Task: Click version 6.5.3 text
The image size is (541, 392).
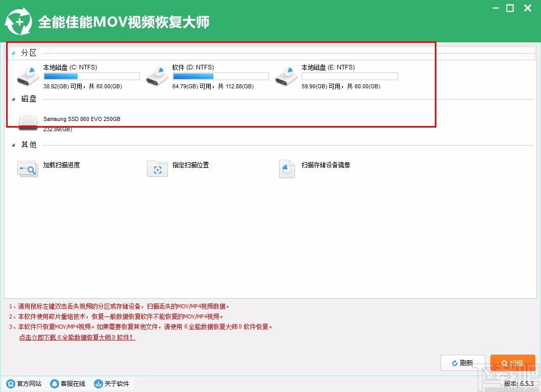Action: coord(519,383)
